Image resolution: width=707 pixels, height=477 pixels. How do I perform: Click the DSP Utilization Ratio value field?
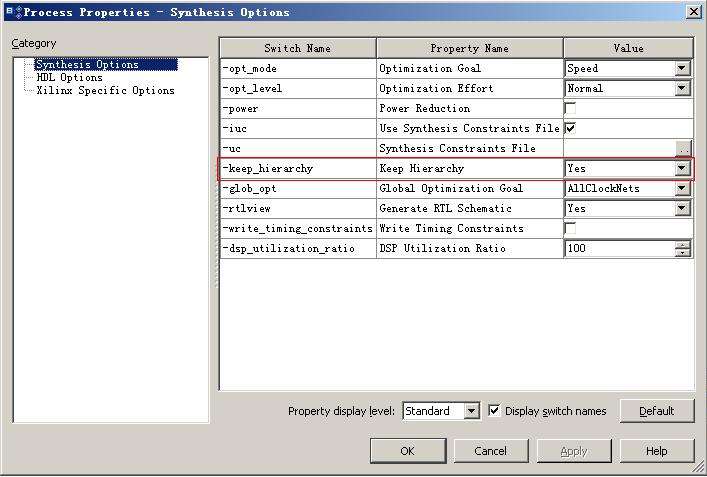[x=620, y=248]
